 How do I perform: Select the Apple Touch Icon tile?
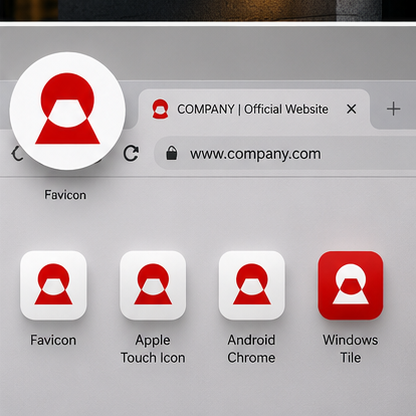coord(153,285)
